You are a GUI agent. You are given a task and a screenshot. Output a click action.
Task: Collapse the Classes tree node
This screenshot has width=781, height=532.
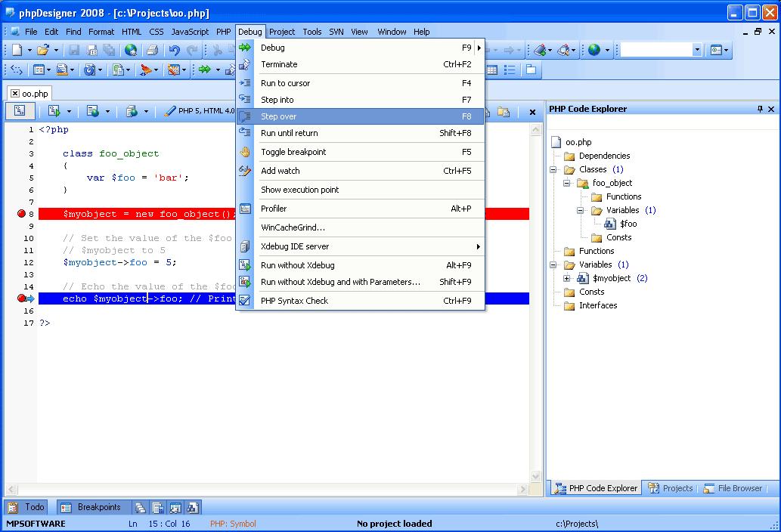click(553, 170)
